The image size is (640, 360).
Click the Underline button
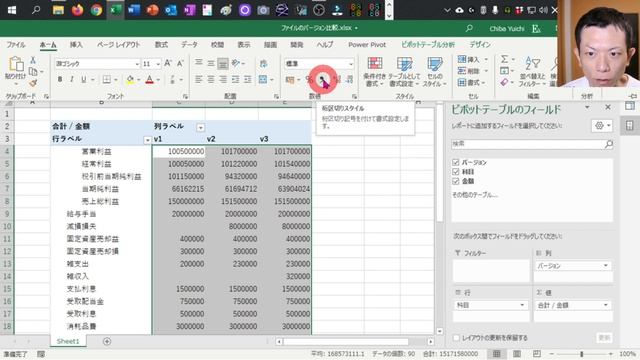click(83, 79)
